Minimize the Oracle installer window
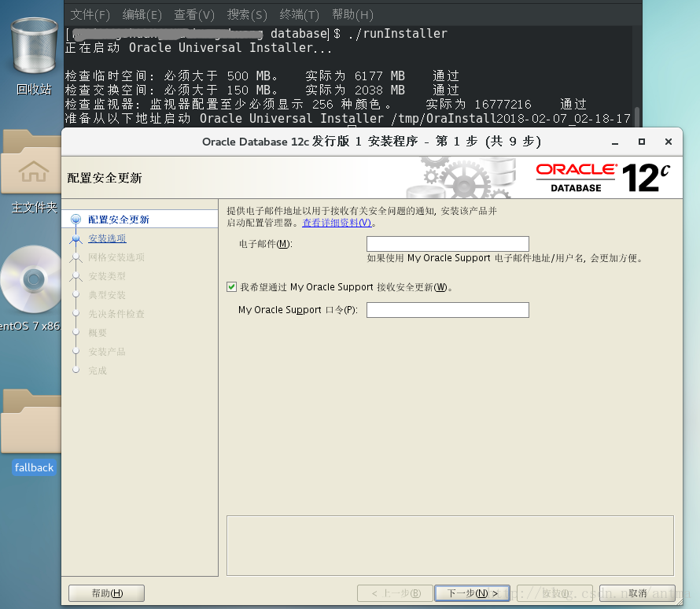This screenshot has height=609, width=700. (x=615, y=142)
